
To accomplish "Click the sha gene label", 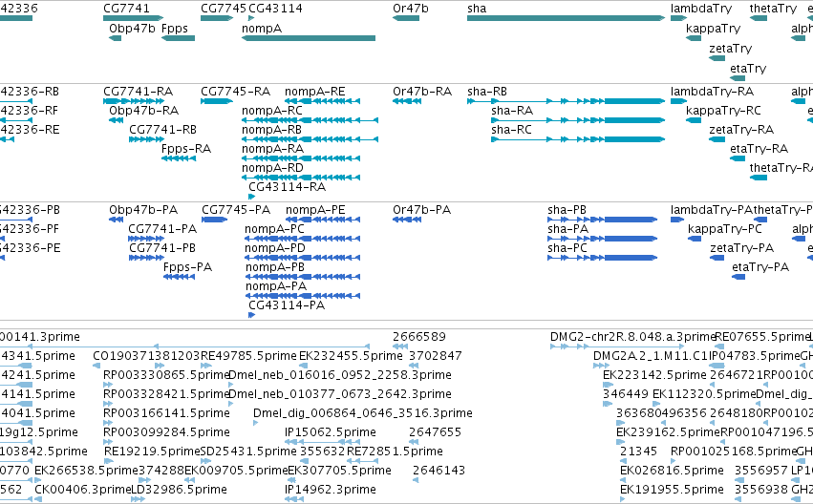I will click(x=477, y=9).
